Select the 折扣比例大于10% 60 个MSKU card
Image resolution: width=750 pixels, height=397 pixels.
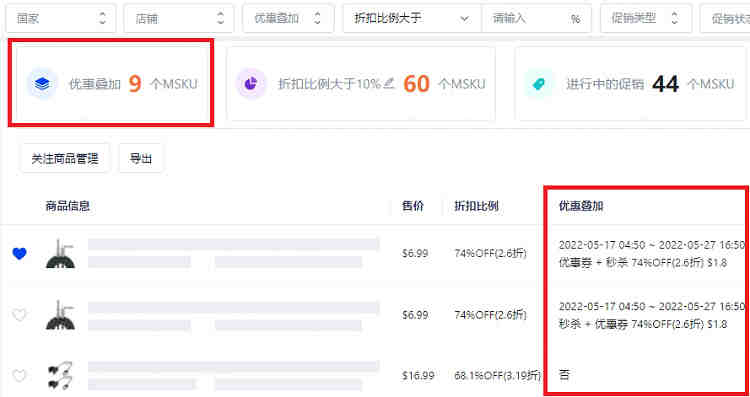tap(361, 83)
